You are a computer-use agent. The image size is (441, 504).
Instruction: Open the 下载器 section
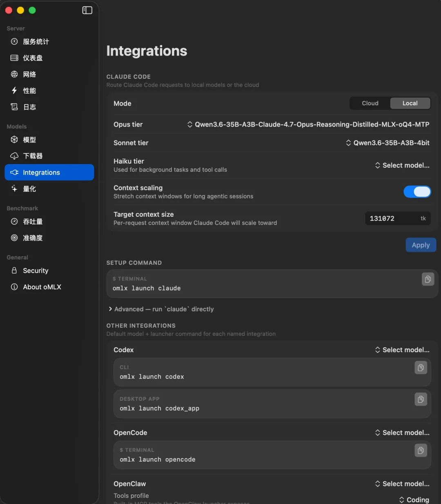click(49, 156)
